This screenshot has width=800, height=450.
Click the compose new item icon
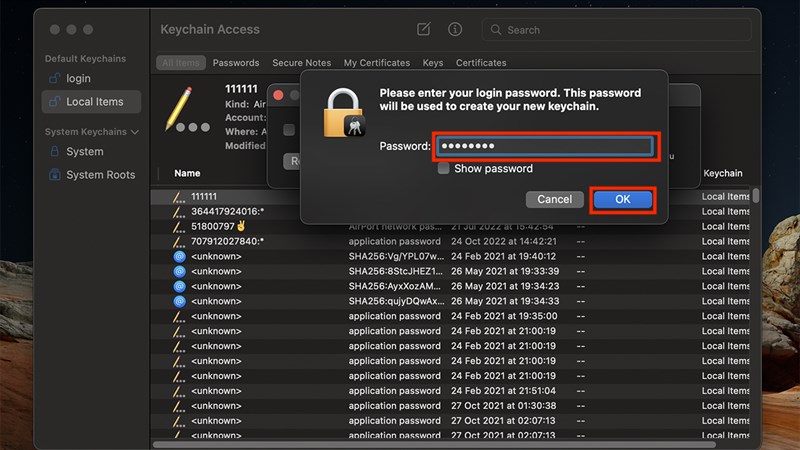point(423,29)
